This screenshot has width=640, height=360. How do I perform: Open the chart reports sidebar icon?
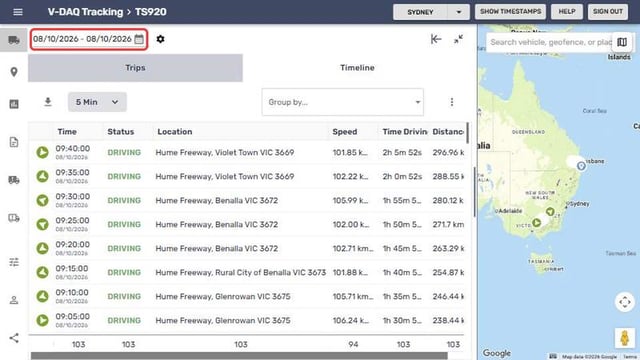tap(14, 104)
